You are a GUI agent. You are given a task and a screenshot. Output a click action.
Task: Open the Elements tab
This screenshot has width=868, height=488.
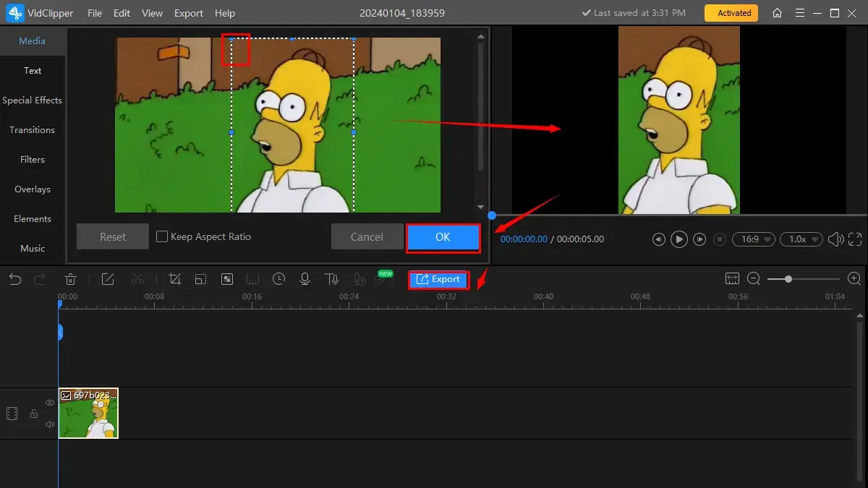(x=33, y=218)
